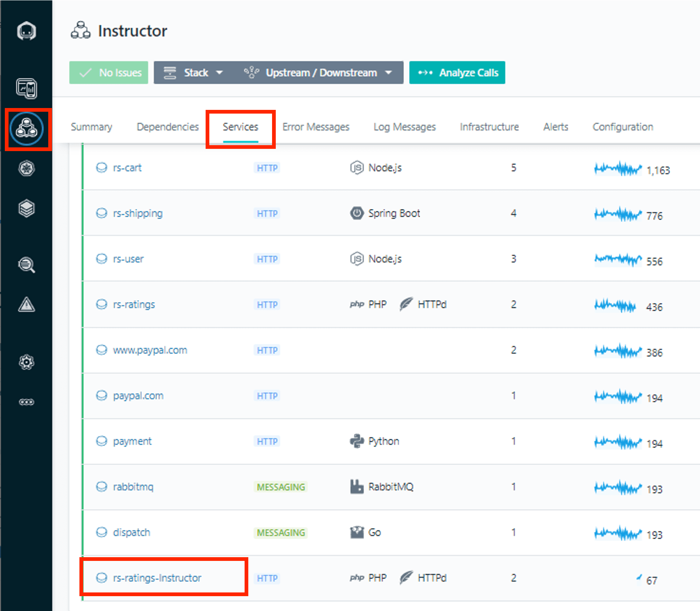Open Websites & Mobile Apps sidebar icon
Image resolution: width=700 pixels, height=611 pixels.
26,89
